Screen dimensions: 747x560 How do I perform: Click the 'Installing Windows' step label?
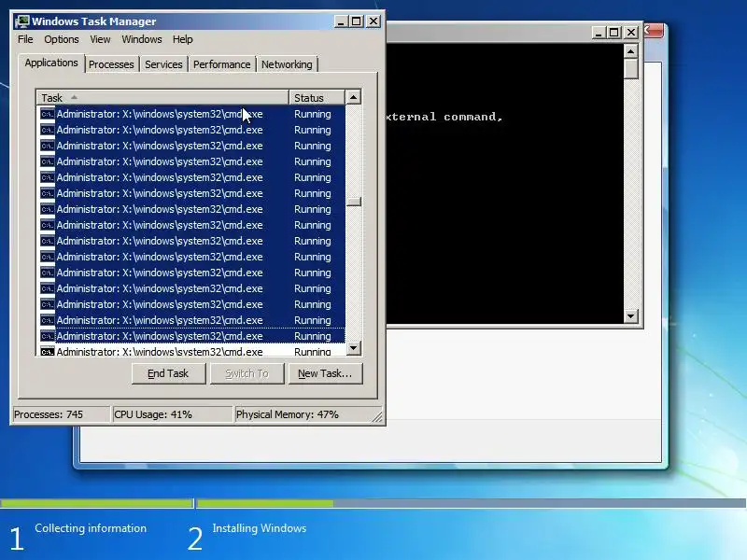pyautogui.click(x=260, y=528)
